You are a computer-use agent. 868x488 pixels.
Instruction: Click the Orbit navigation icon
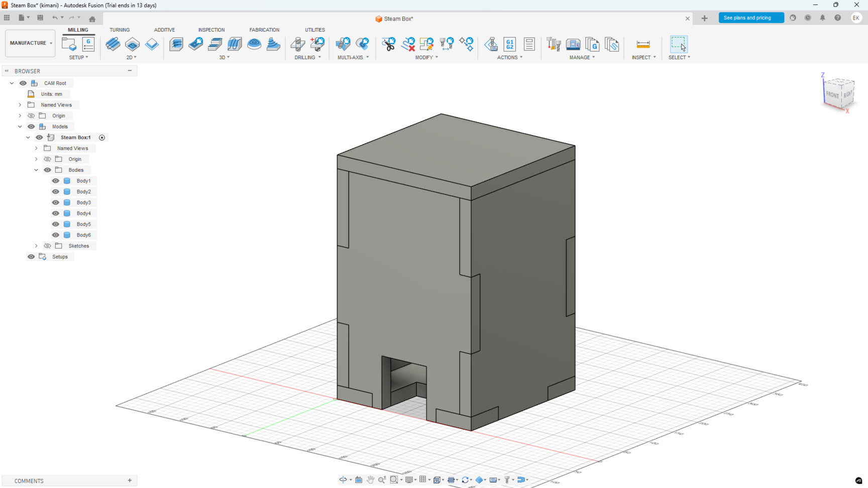(x=343, y=480)
